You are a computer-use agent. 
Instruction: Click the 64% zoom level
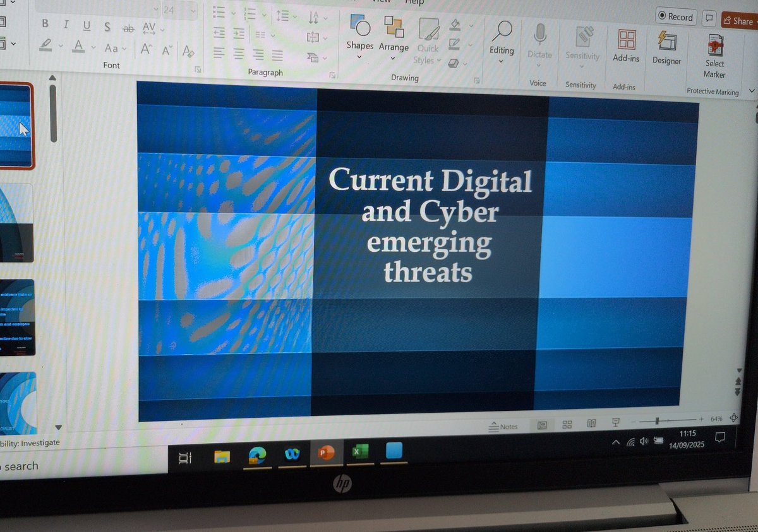pyautogui.click(x=716, y=419)
